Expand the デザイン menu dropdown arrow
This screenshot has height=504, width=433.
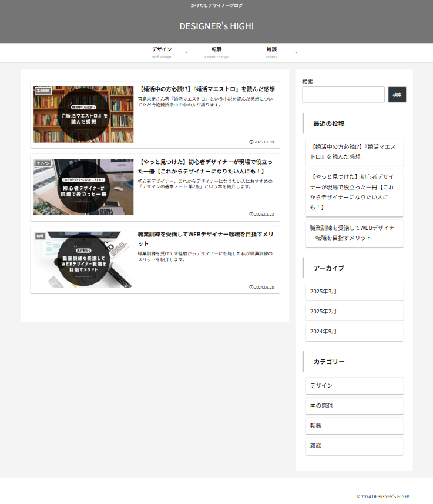point(186,52)
